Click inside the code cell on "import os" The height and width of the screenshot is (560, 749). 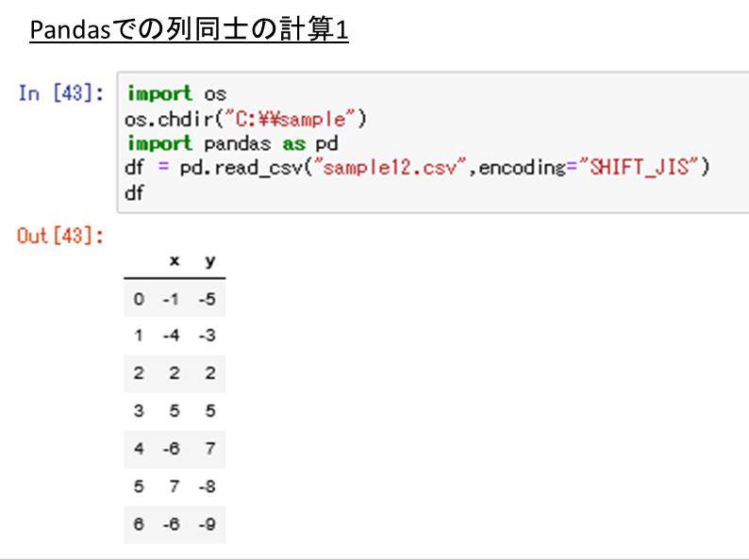[176, 94]
